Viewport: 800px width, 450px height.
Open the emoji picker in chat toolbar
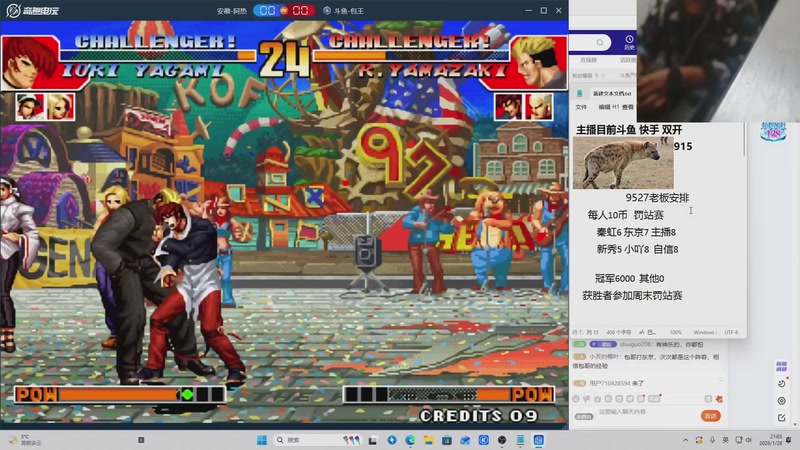[x=576, y=399]
